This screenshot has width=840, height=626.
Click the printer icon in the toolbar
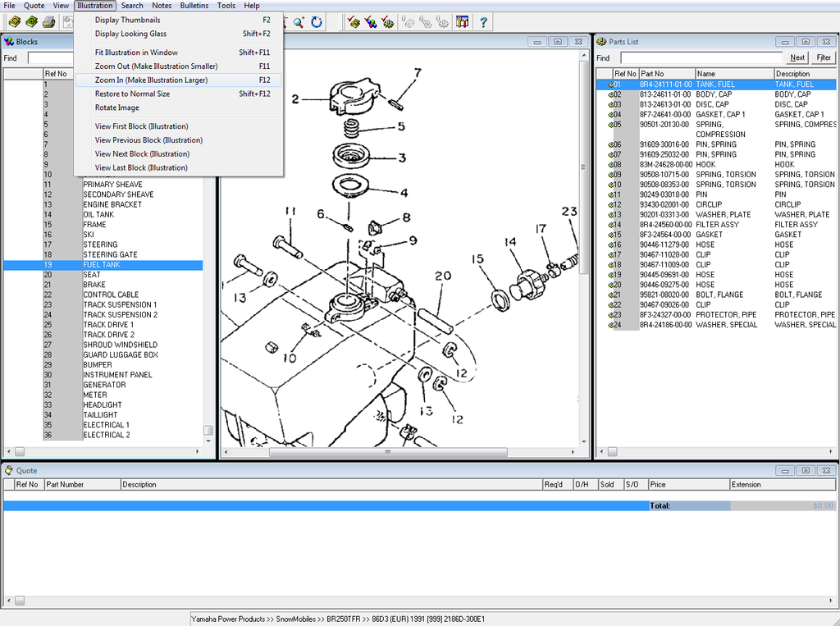pyautogui.click(x=49, y=22)
